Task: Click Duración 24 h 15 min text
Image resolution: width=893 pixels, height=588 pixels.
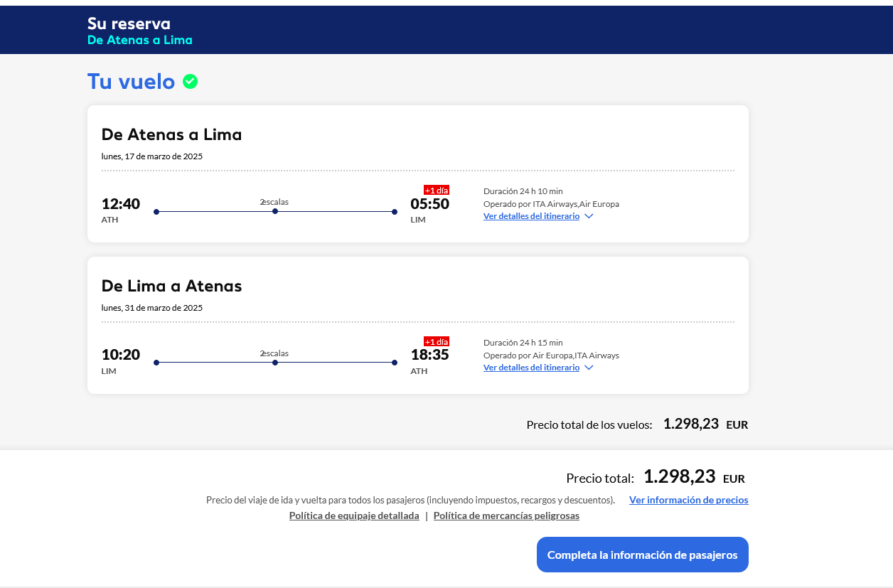Action: click(x=523, y=342)
